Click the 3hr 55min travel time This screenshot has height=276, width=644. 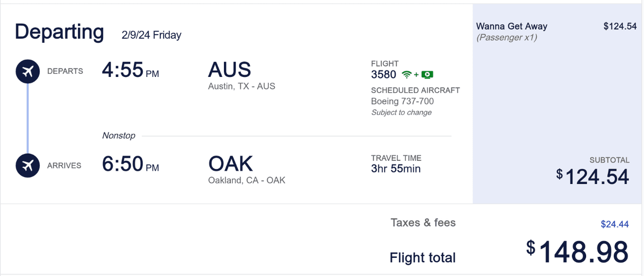395,169
